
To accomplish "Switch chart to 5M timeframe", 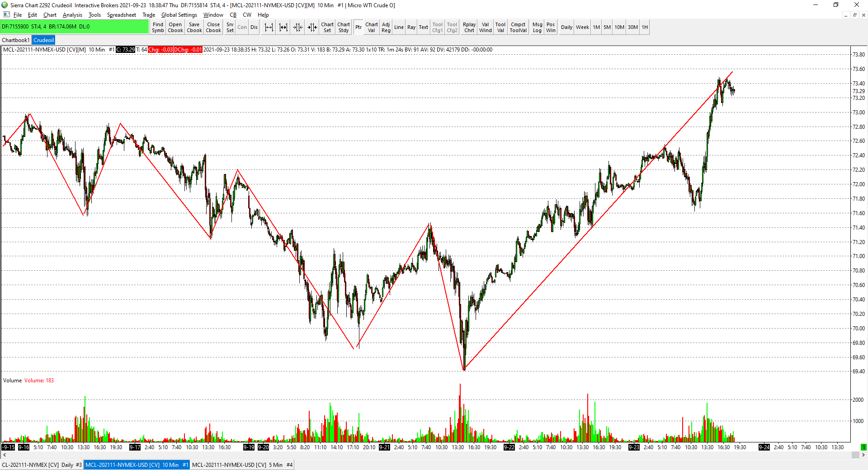I will pos(607,28).
